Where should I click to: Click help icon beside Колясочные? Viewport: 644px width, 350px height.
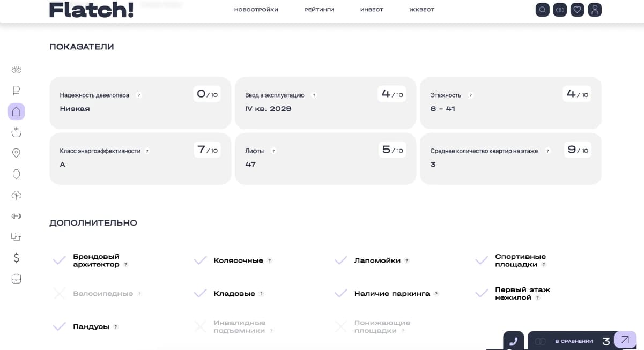click(x=270, y=261)
